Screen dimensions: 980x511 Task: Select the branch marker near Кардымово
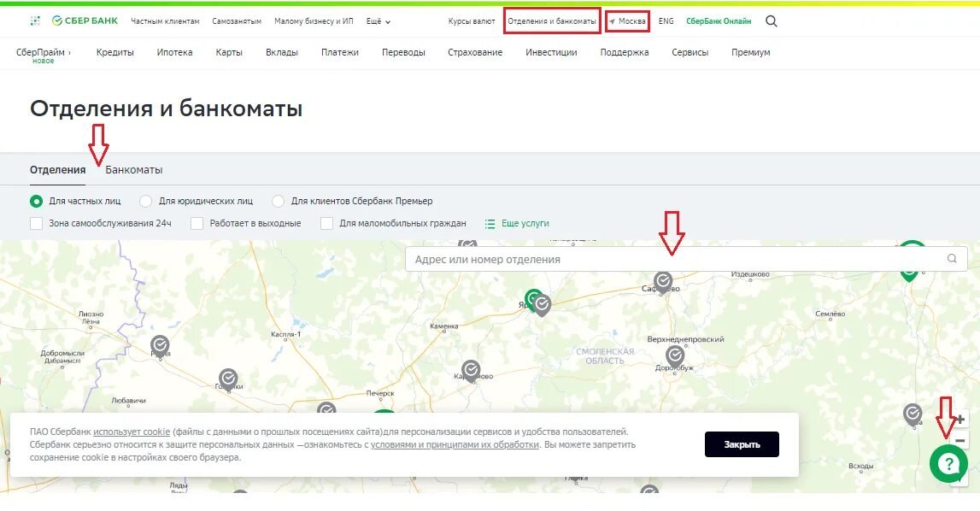pyautogui.click(x=471, y=370)
